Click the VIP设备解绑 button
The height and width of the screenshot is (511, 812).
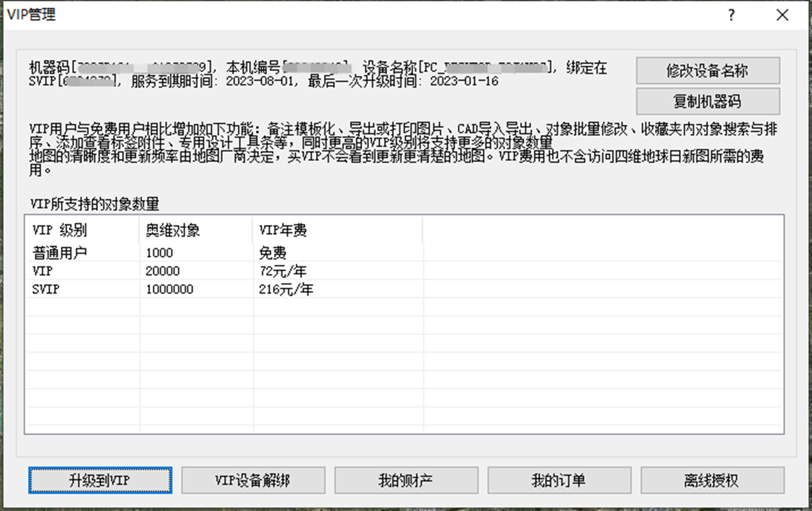(x=253, y=480)
